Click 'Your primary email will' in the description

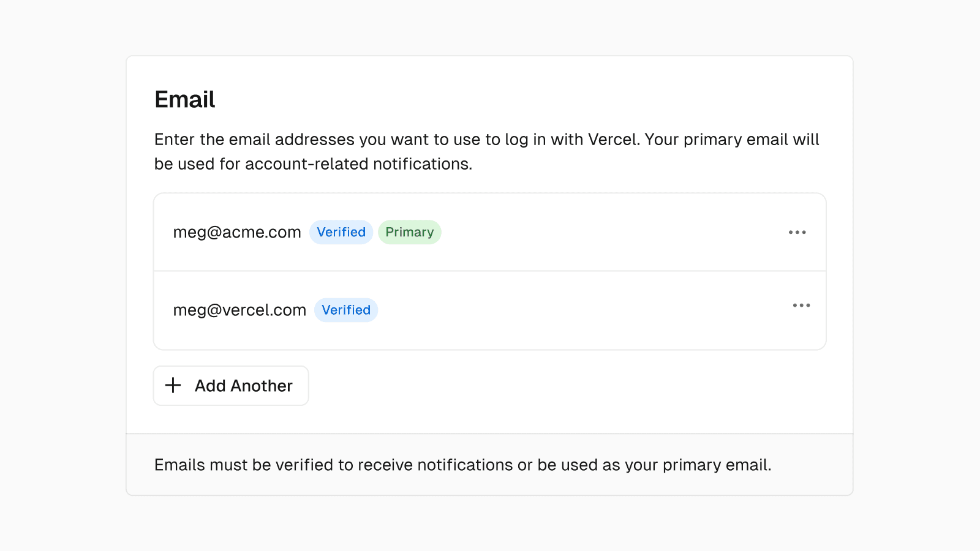click(x=731, y=140)
